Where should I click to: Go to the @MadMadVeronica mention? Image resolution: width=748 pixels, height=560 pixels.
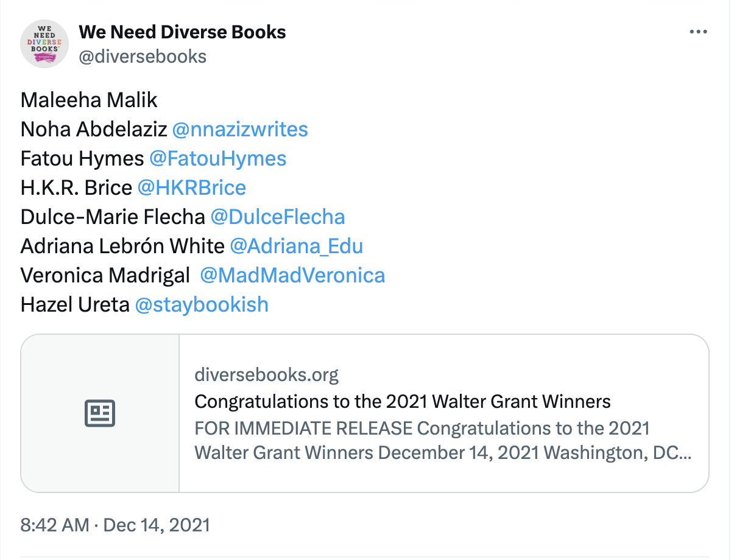pyautogui.click(x=292, y=275)
